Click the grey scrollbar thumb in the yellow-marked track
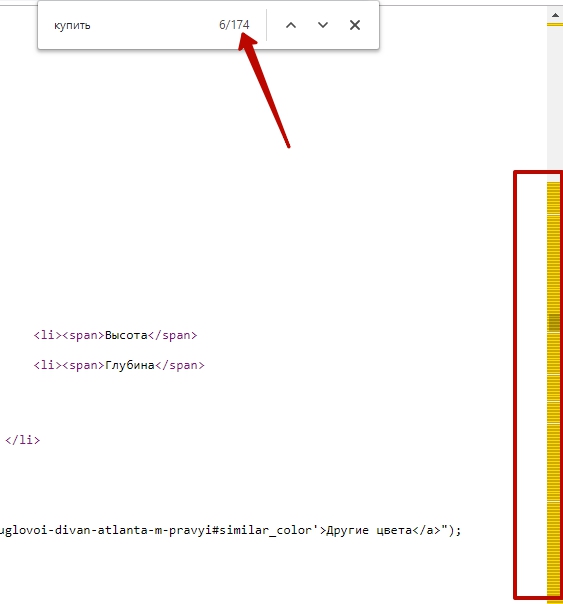 coord(555,323)
